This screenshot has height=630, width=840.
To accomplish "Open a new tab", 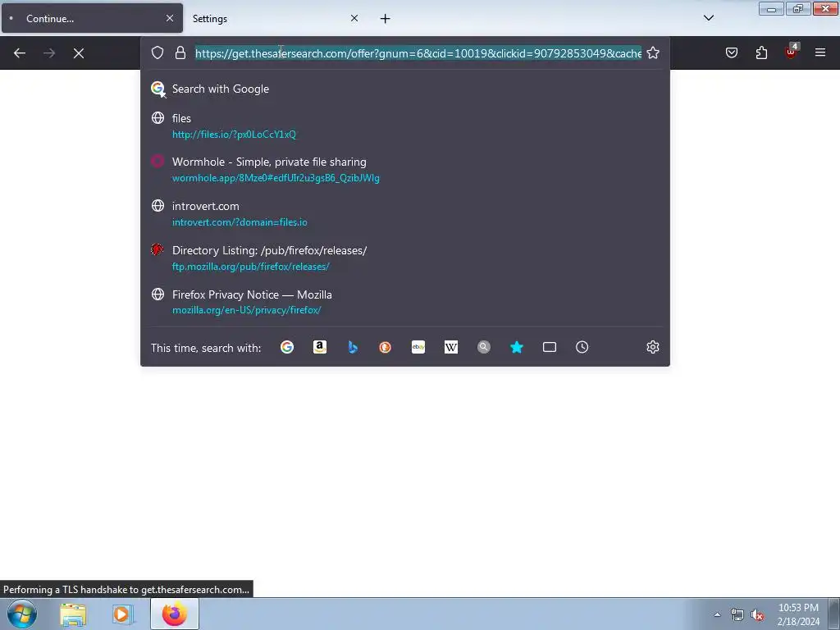I will (386, 19).
